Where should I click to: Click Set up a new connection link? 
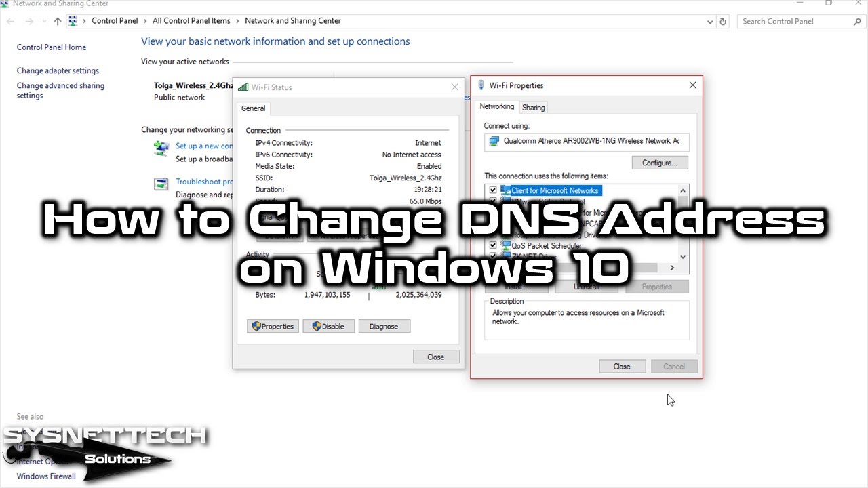point(204,146)
